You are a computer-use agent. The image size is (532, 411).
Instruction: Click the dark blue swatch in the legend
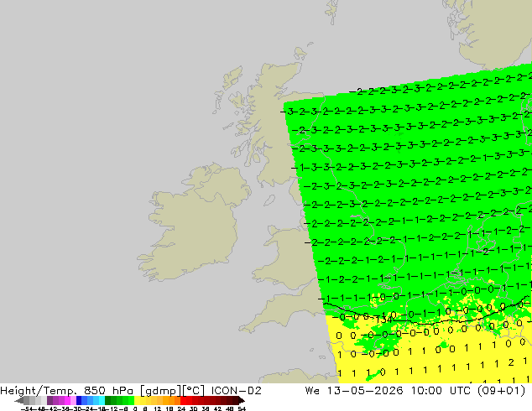[x=79, y=400]
